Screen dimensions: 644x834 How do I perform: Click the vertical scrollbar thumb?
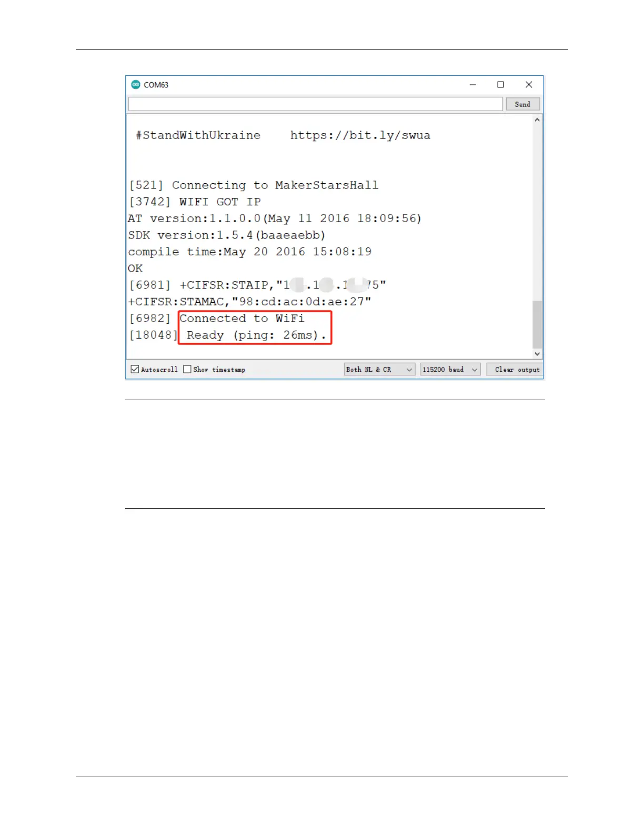point(537,324)
